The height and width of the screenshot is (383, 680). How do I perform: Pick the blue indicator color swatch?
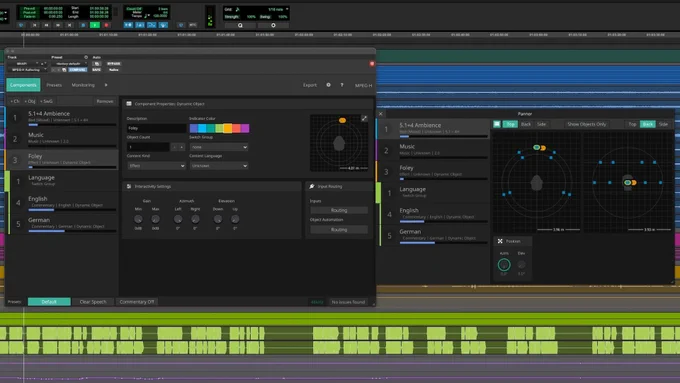194,128
